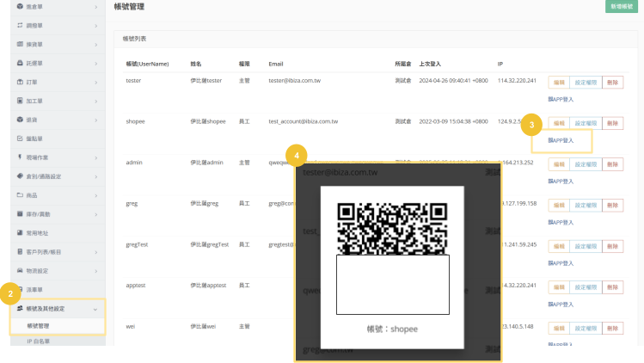
Task: Expand the 進倉單 menu chevron
Action: point(95,7)
